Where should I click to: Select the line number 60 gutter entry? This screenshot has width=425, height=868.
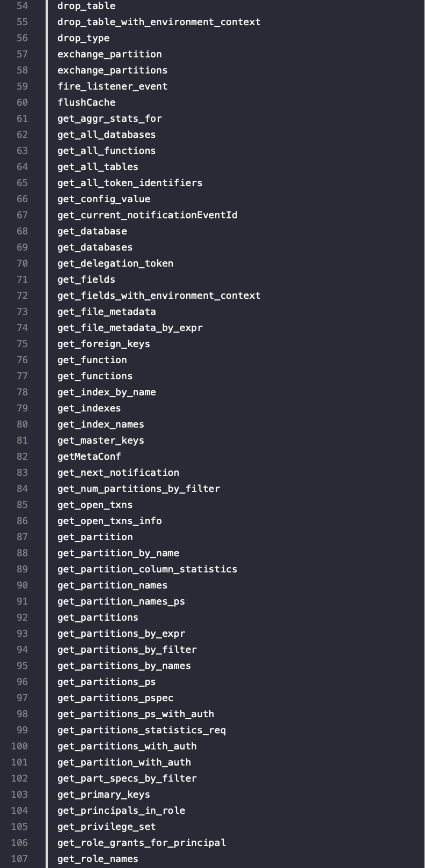click(22, 102)
